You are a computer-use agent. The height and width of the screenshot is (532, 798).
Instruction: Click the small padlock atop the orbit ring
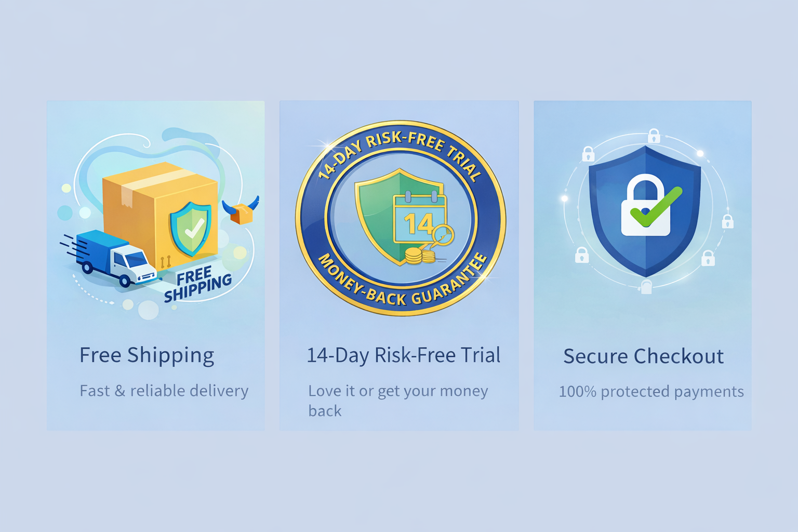click(654, 136)
